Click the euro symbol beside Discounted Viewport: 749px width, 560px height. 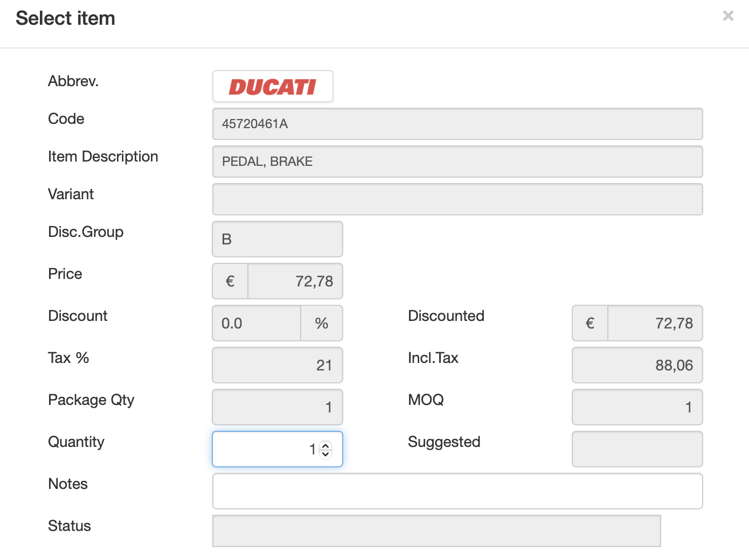pos(590,323)
